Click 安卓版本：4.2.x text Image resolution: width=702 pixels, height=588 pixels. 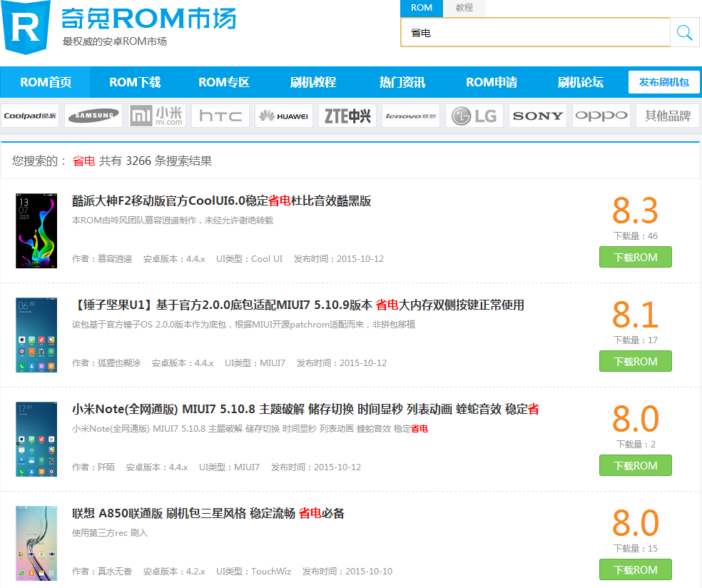[x=174, y=572]
